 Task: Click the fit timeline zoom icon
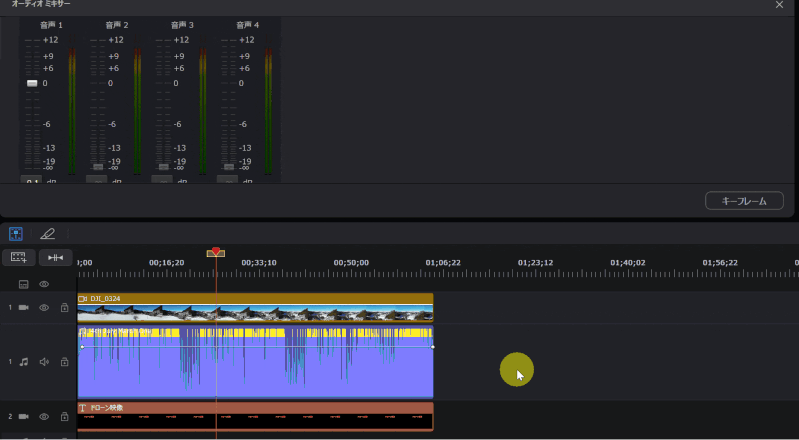point(55,258)
